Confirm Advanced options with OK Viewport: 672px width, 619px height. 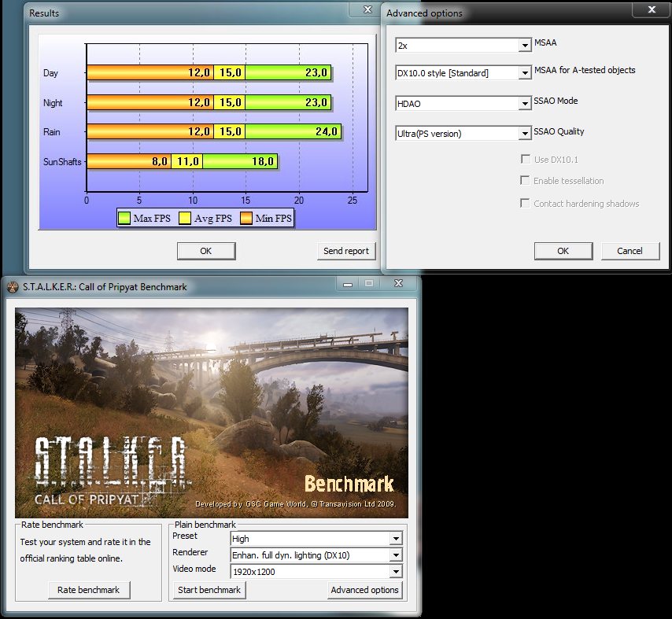tap(563, 251)
